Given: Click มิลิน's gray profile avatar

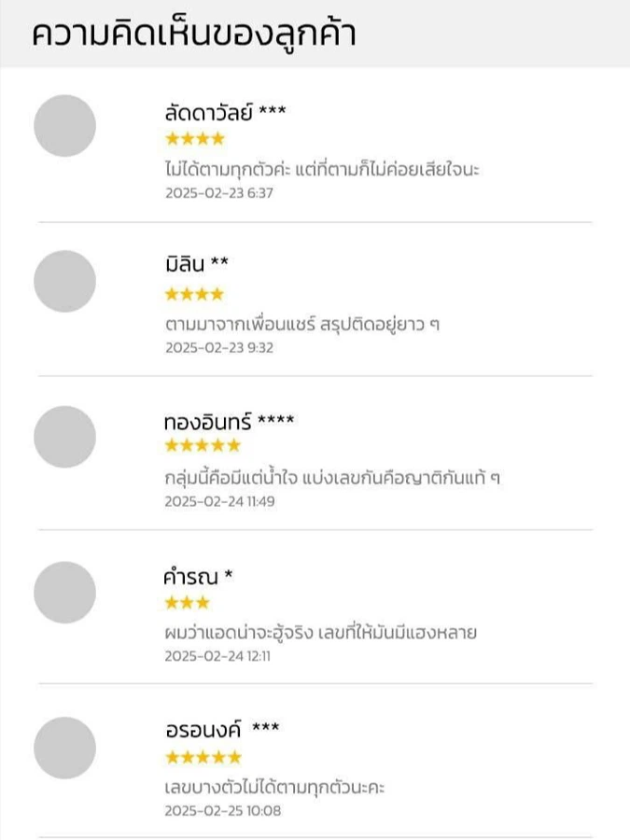Looking at the screenshot, I should tap(64, 281).
